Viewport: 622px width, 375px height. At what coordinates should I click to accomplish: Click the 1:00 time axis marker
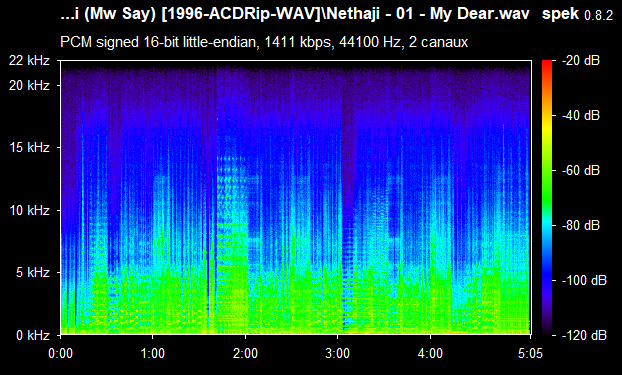point(153,353)
